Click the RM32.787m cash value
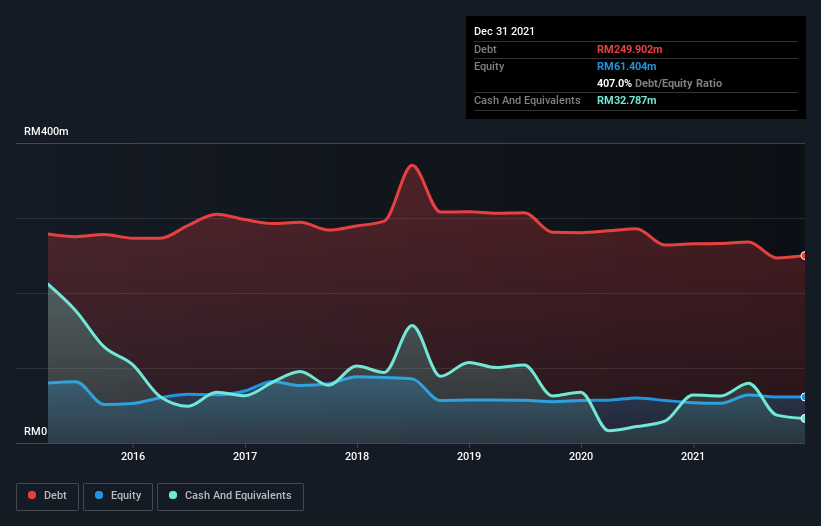The height and width of the screenshot is (526, 821). point(626,100)
